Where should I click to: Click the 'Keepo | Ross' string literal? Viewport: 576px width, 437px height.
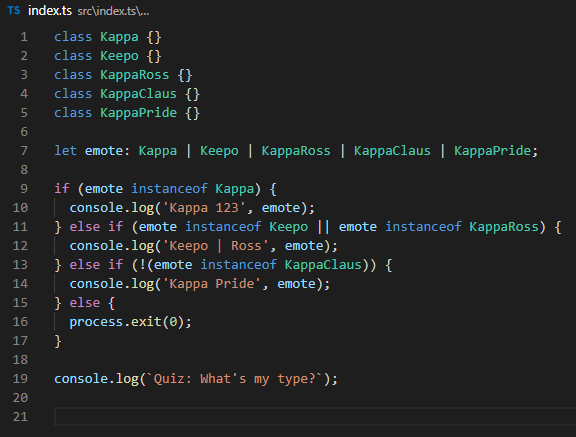click(x=216, y=246)
